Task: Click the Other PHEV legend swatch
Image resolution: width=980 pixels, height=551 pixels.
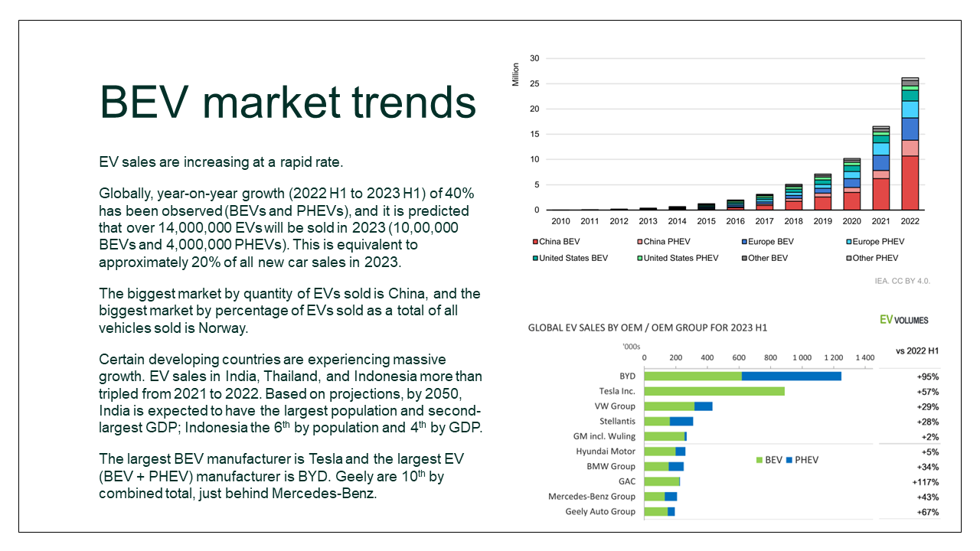Action: tap(848, 259)
